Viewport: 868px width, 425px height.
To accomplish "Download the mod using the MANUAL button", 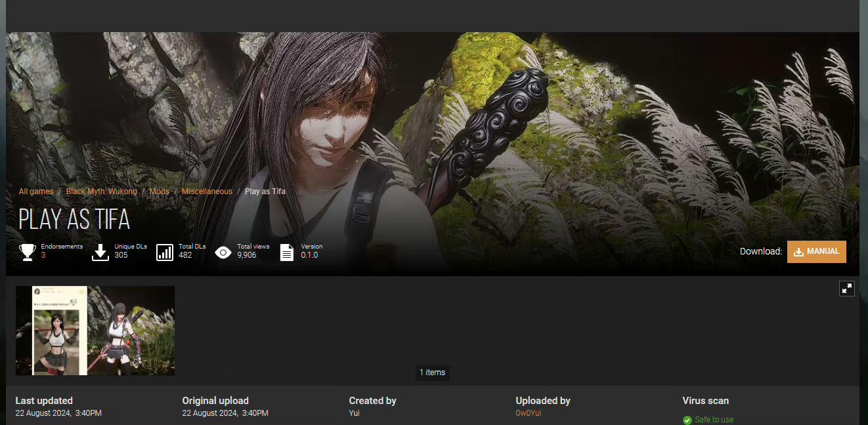I will click(x=817, y=252).
